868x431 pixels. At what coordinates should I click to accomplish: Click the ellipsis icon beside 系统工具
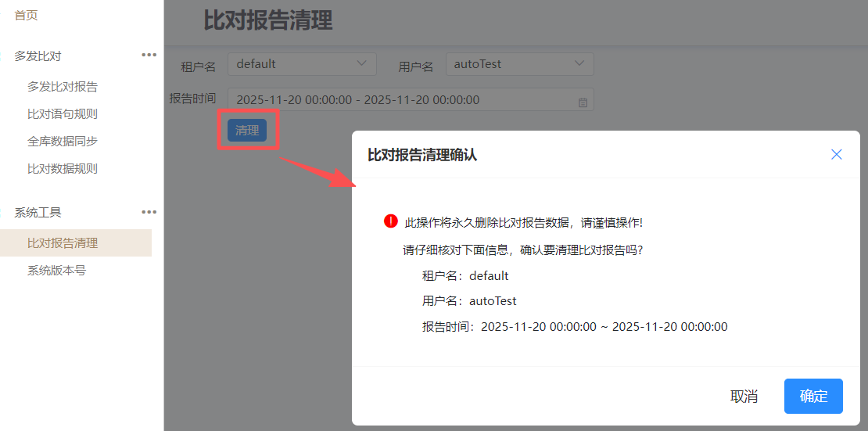click(x=149, y=212)
